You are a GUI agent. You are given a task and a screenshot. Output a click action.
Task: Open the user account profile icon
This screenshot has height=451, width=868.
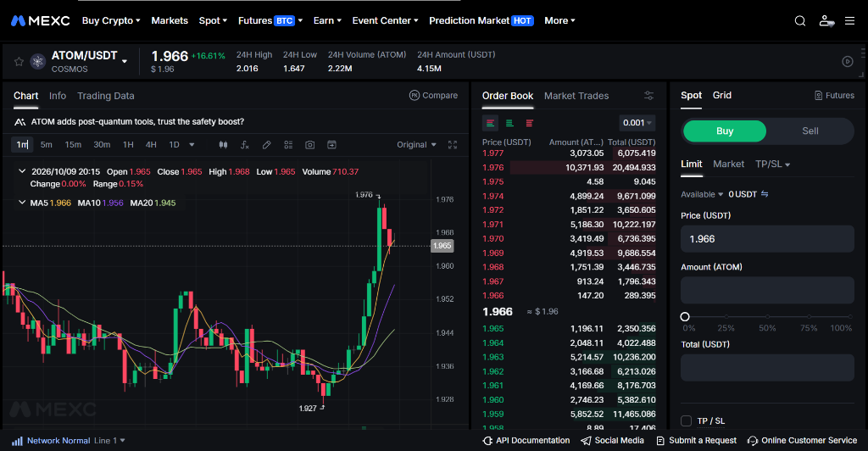coord(826,21)
